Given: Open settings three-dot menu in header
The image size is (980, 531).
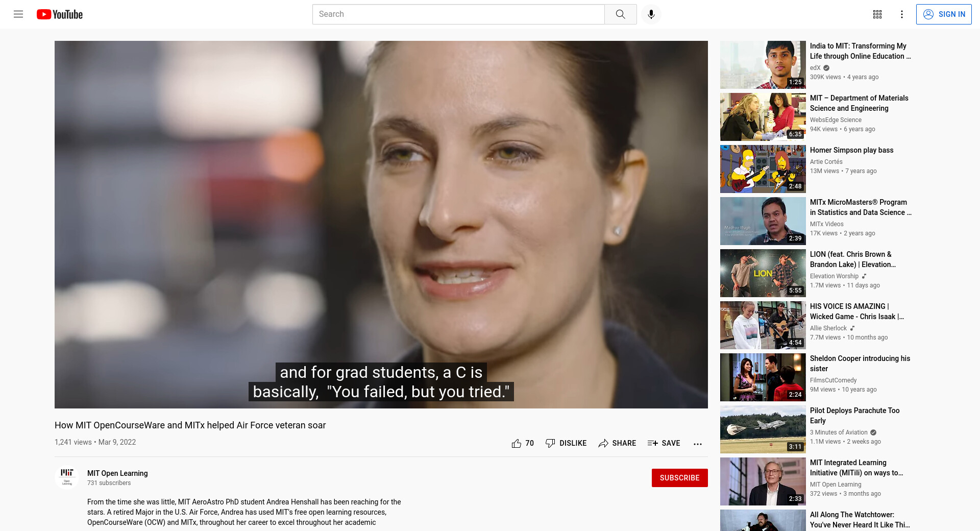Looking at the screenshot, I should (x=902, y=14).
